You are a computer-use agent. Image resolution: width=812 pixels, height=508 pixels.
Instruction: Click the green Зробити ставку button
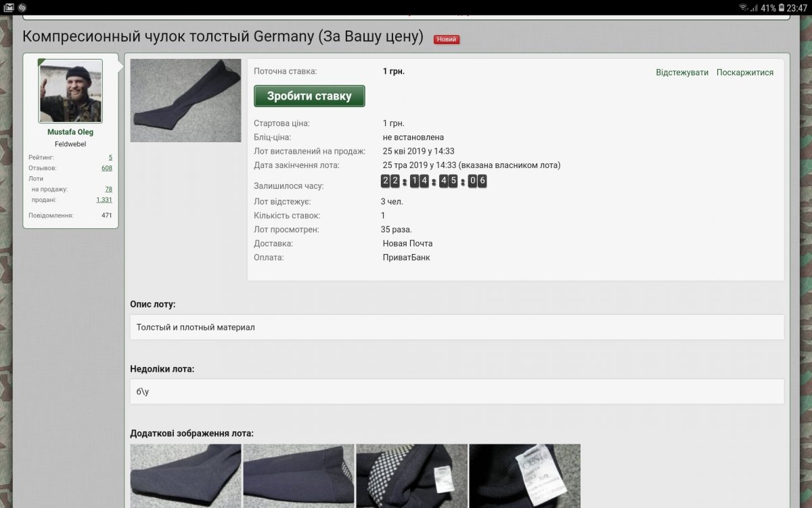tap(309, 96)
